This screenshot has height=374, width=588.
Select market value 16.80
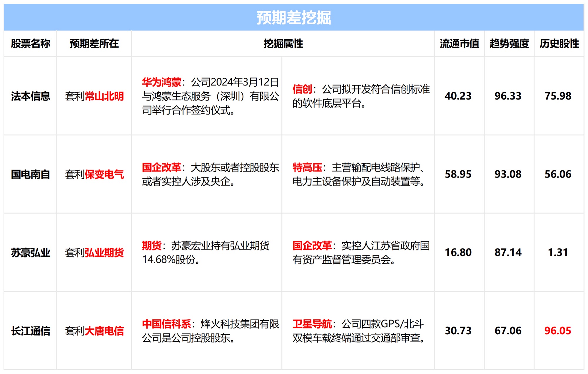click(x=458, y=252)
